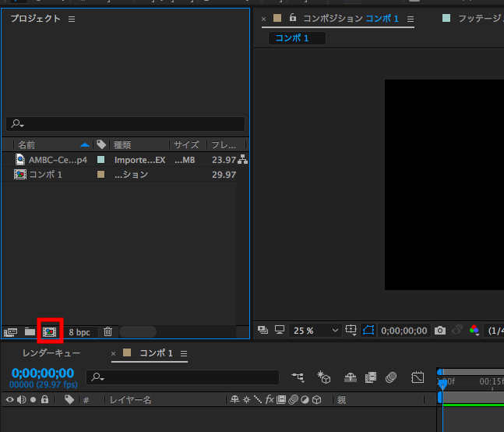
Task: Toggle the draft 3D icon in the timeline
Action: point(324,377)
